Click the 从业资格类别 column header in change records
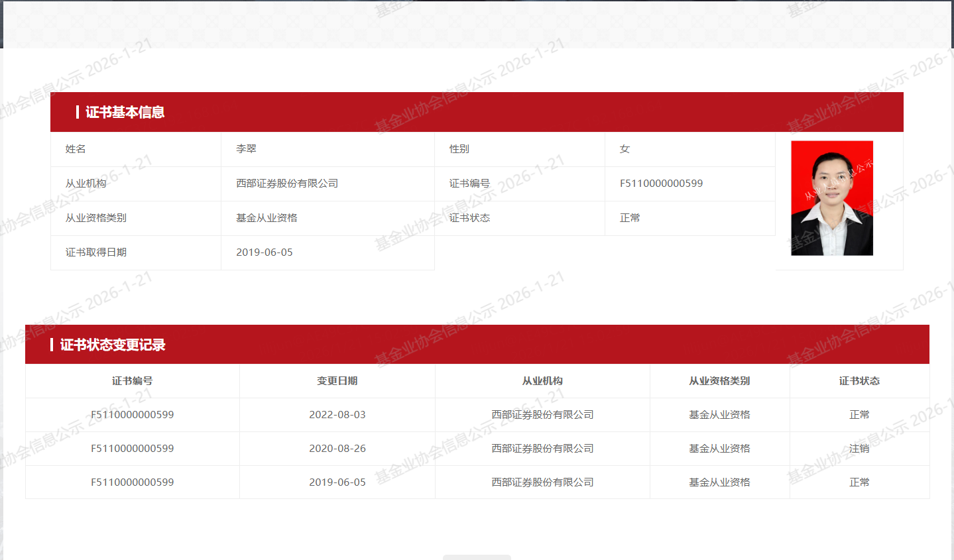 (x=719, y=381)
